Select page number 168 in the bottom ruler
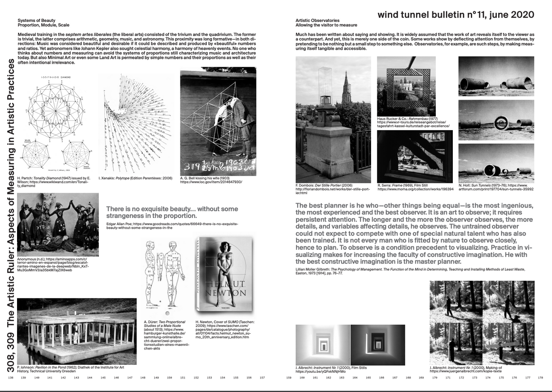 tap(408, 378)
